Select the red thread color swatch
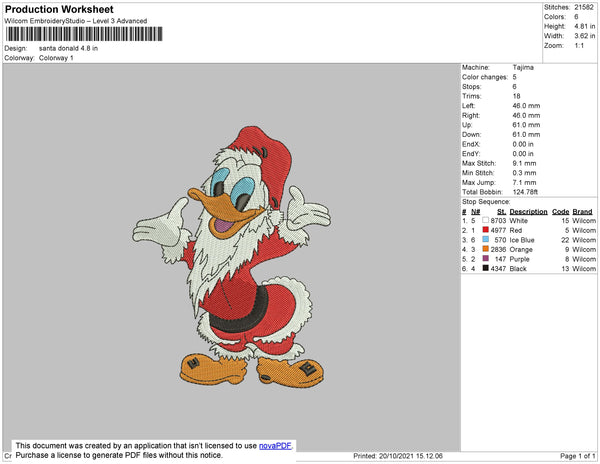Viewport: 600px width, 464px height. (486, 230)
